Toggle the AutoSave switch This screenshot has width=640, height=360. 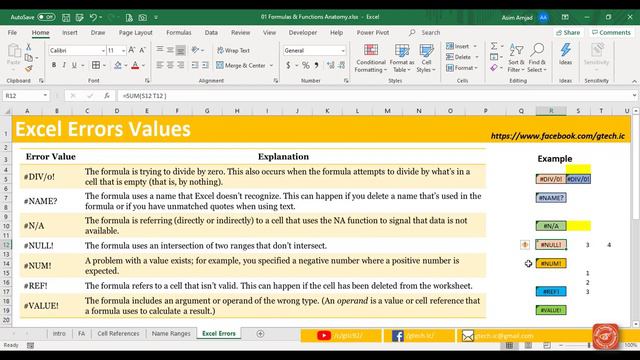[x=46, y=17]
